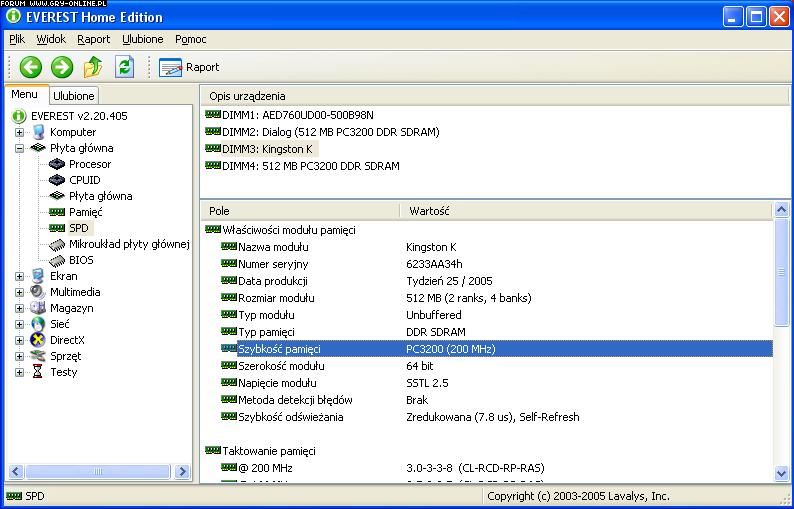Click the Wartość column header
The image size is (794, 509).
(586, 211)
